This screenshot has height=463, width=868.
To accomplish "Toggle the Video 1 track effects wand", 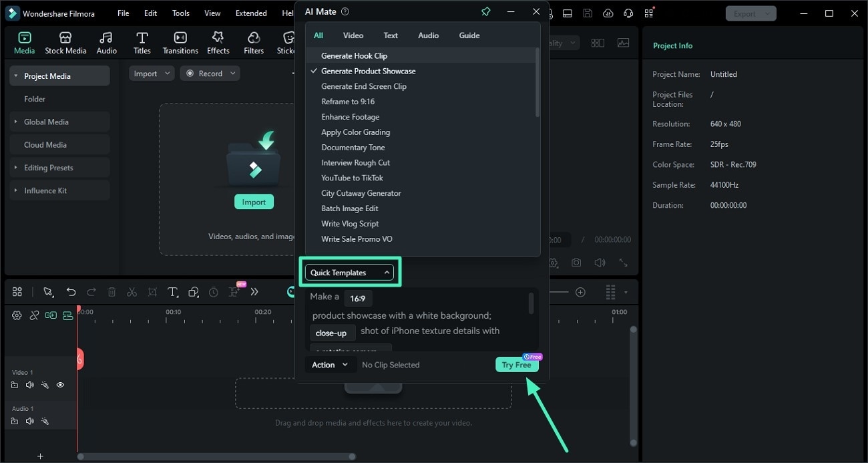I will tap(45, 385).
